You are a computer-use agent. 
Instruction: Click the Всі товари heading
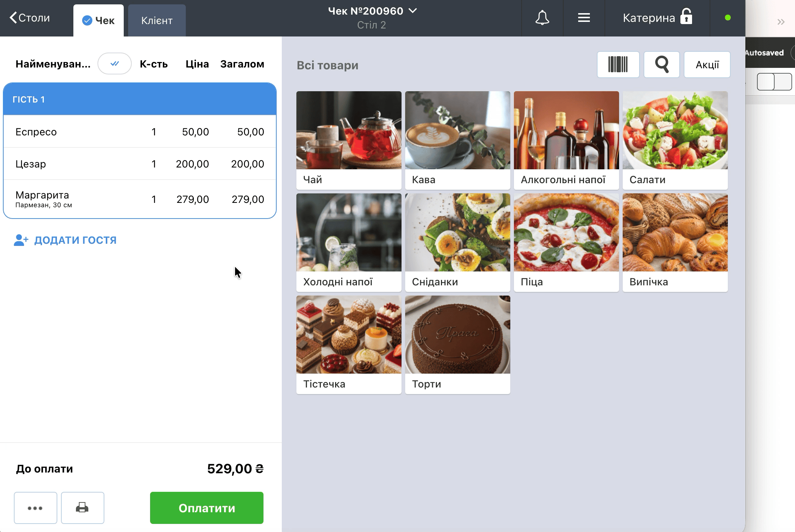coord(327,65)
